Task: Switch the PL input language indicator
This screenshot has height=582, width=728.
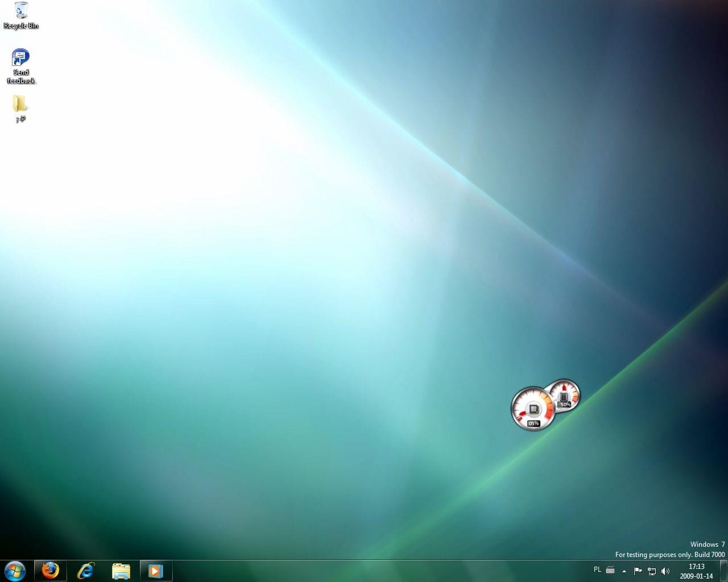Action: coord(597,569)
